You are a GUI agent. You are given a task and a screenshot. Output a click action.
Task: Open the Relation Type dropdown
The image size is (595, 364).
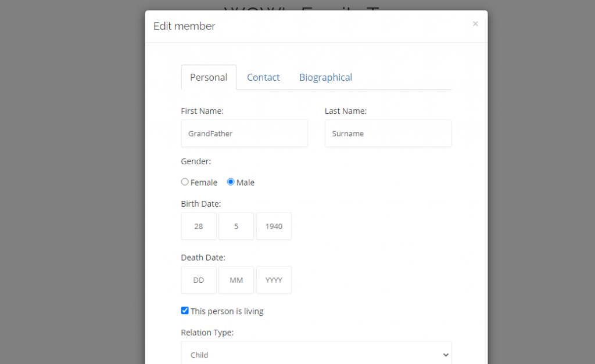pos(316,354)
